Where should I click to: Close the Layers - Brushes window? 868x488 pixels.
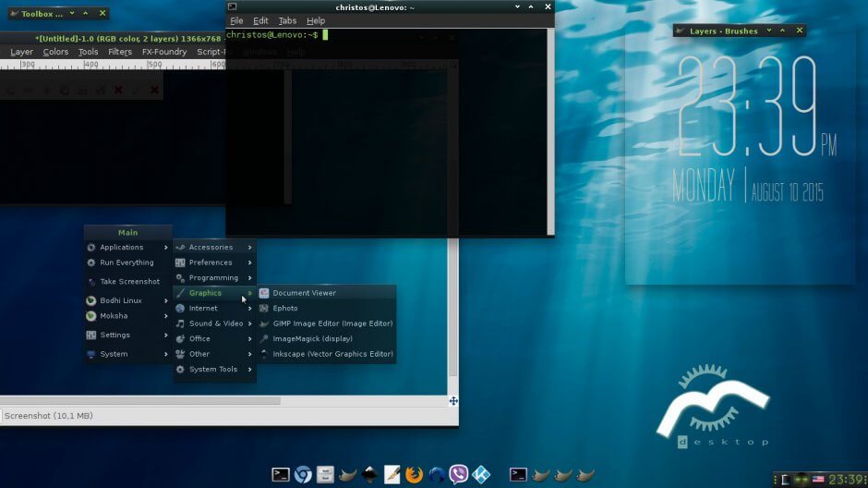(x=800, y=30)
